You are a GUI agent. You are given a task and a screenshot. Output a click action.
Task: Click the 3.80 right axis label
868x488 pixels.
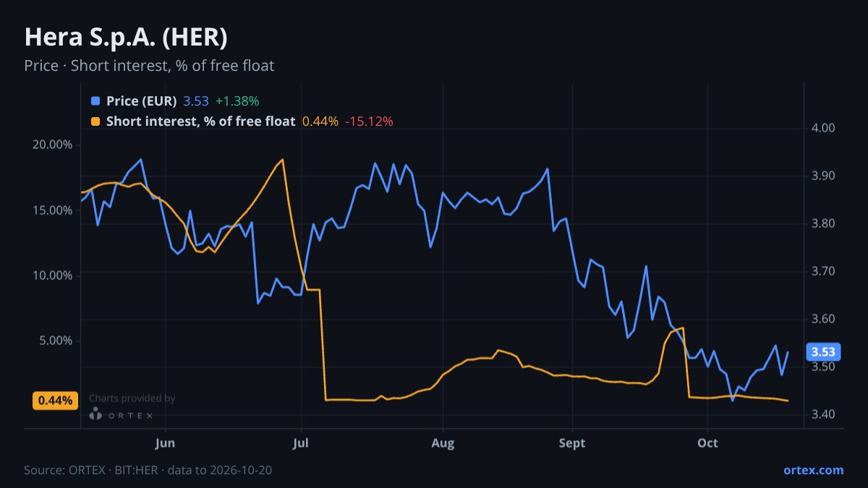824,223
